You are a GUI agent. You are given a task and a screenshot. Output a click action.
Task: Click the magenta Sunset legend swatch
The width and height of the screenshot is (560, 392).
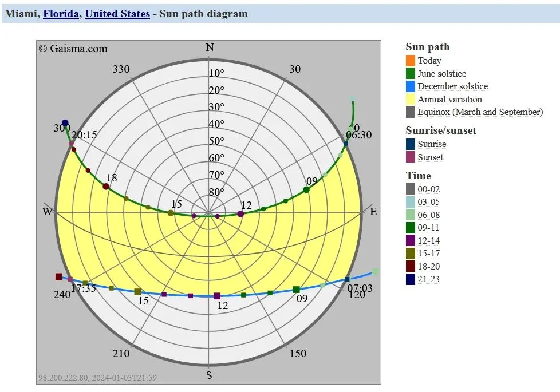tap(411, 157)
